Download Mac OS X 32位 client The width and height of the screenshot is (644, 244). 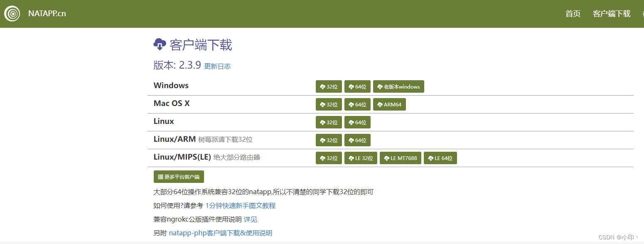[x=329, y=104]
